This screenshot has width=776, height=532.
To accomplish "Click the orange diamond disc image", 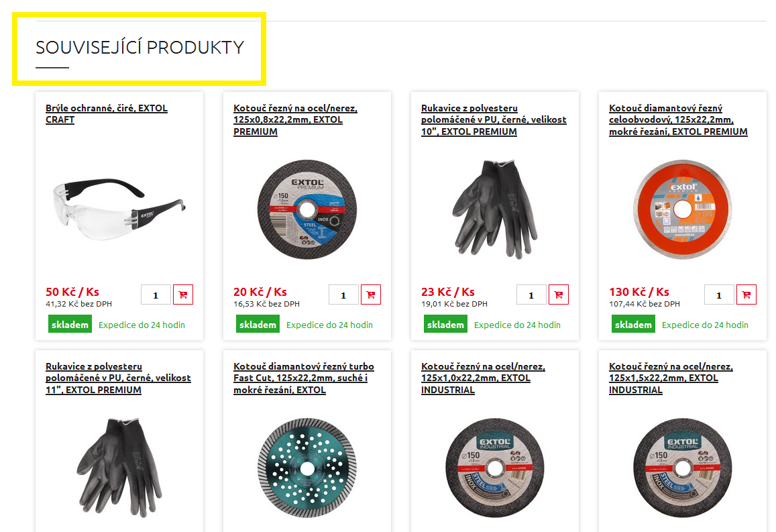I will coord(683,209).
